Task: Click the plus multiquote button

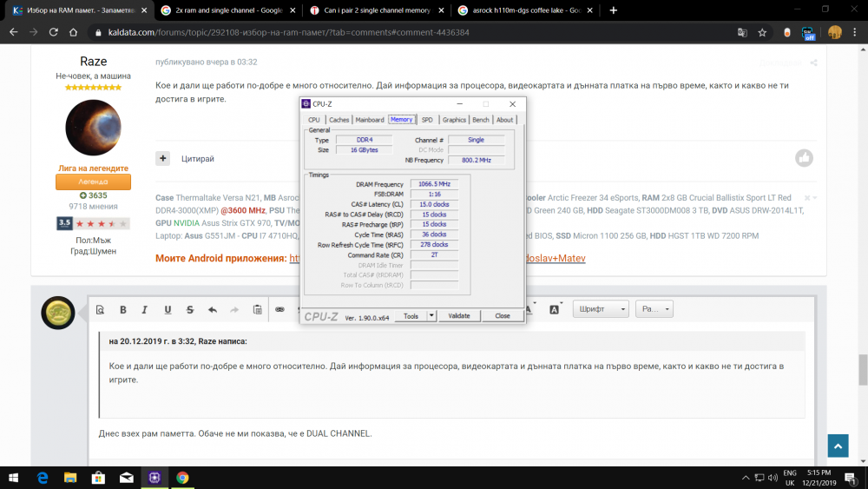Action: 163,158
